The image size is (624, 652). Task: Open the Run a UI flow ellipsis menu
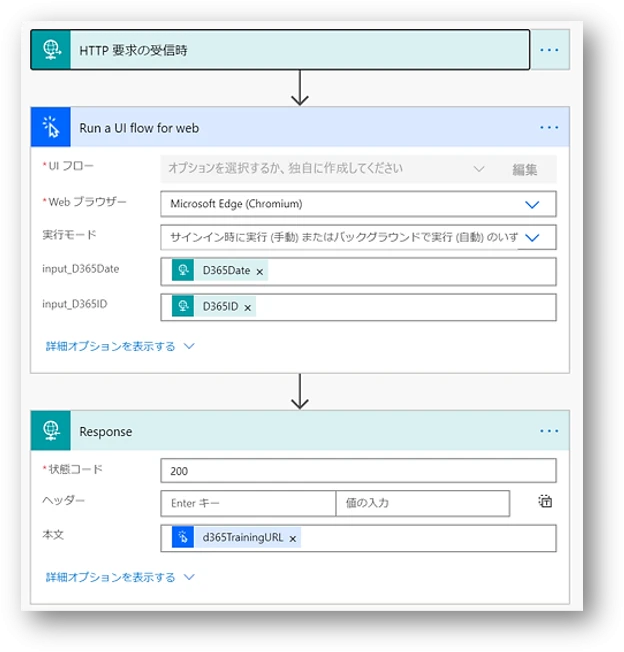coord(549,127)
